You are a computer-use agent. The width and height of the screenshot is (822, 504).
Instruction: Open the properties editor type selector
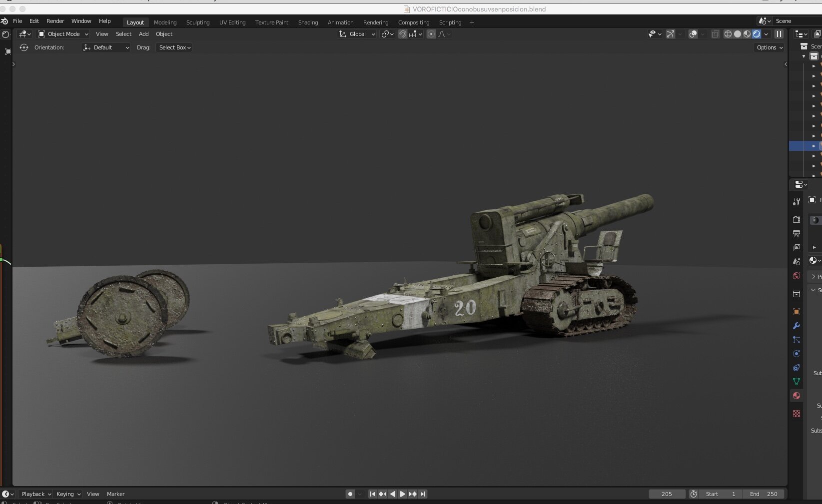[801, 184]
